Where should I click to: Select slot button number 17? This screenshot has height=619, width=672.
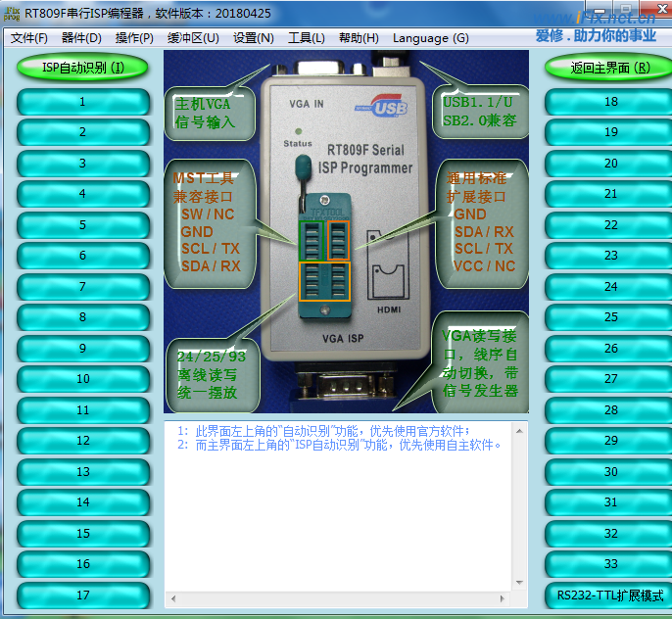point(83,595)
